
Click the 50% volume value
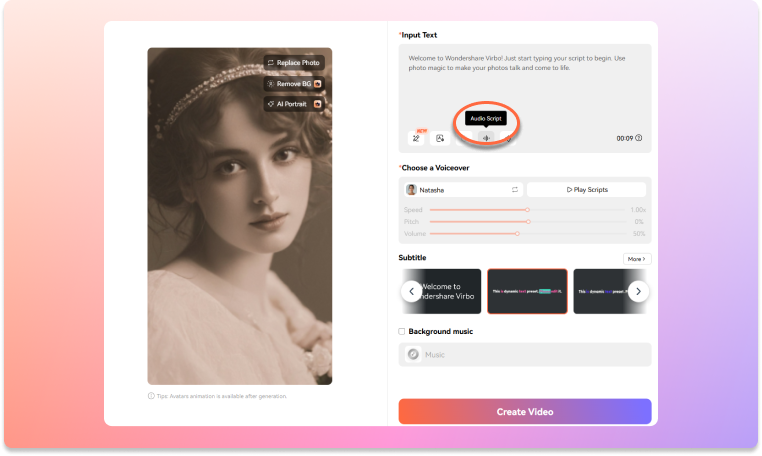[x=639, y=234]
